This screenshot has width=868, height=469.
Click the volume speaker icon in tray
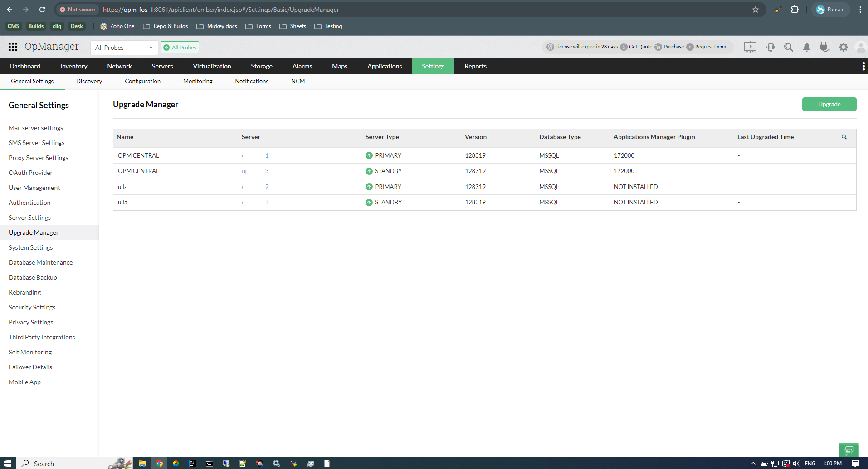click(796, 463)
